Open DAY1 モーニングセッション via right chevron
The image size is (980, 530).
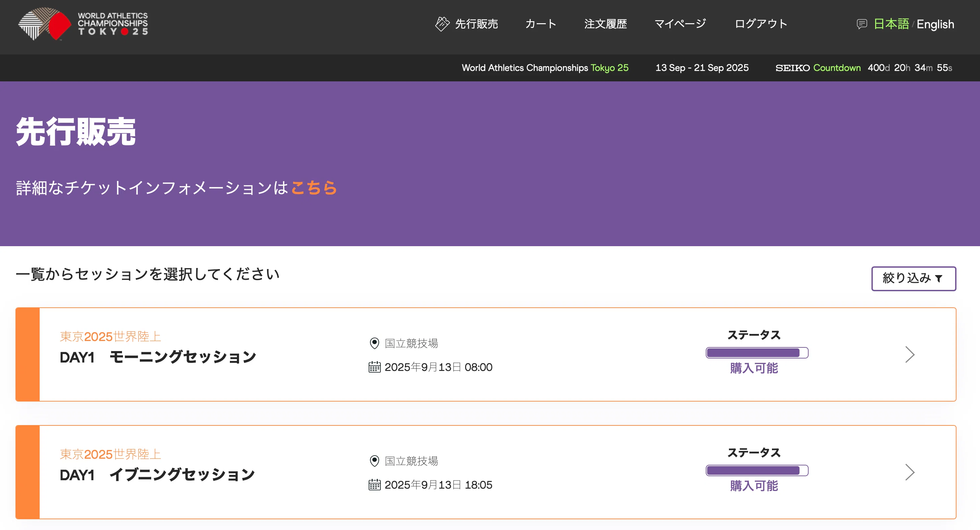click(910, 354)
